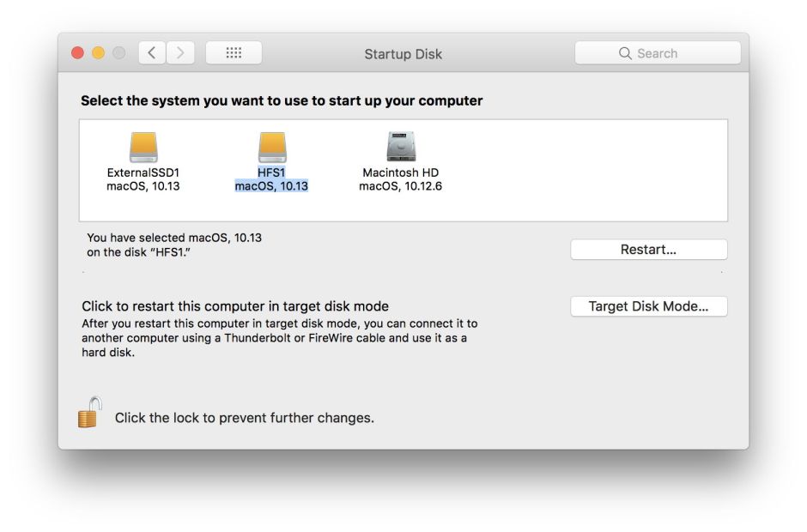
Task: Click inside the Search field
Action: pyautogui.click(x=670, y=52)
